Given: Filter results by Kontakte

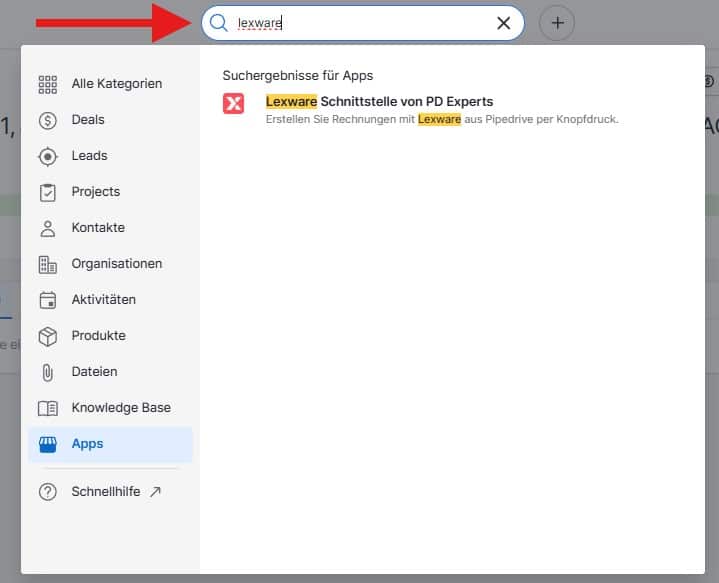Looking at the screenshot, I should click(x=110, y=228).
